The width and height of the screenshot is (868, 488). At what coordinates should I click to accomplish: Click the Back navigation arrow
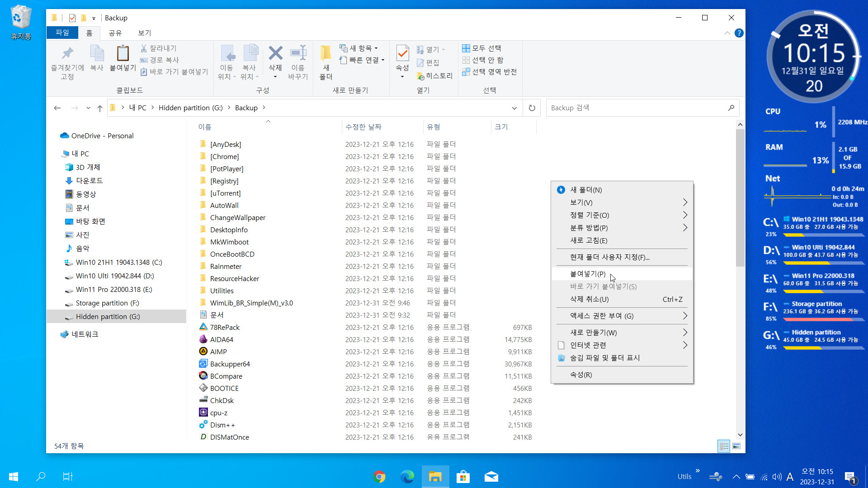pyautogui.click(x=57, y=108)
